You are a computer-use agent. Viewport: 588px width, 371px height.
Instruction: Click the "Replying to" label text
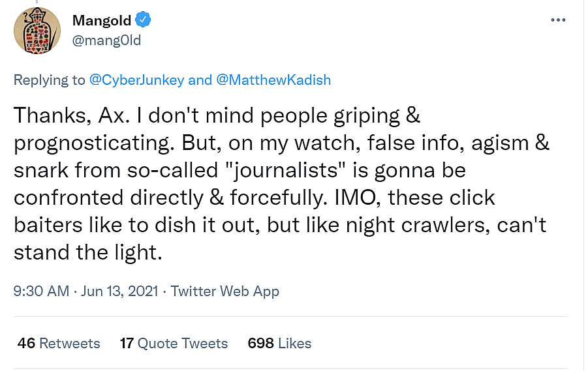pyautogui.click(x=50, y=80)
